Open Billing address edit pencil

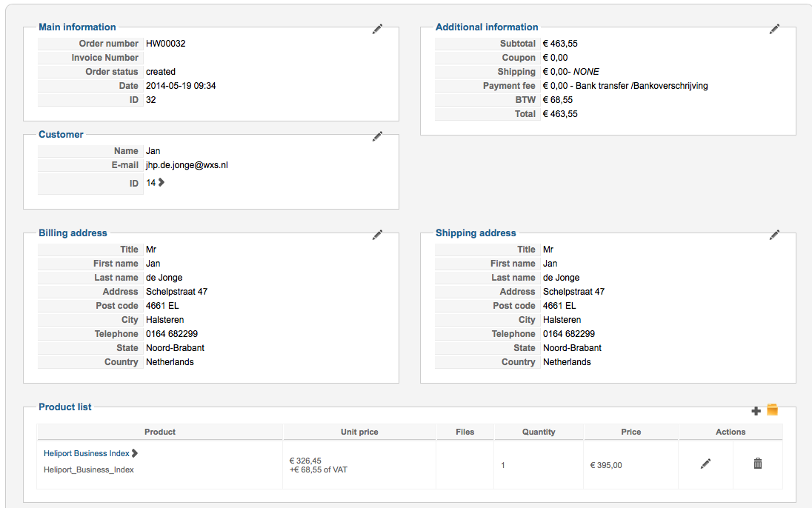coord(377,235)
